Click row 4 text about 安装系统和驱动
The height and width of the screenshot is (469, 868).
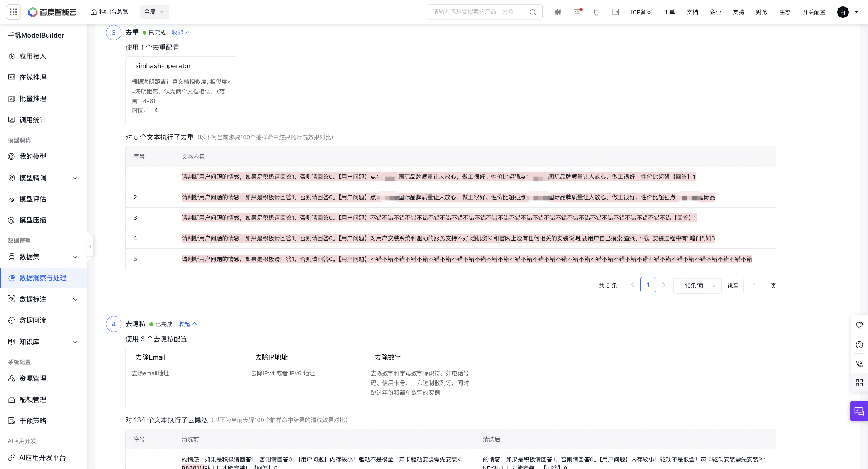pyautogui.click(x=448, y=238)
